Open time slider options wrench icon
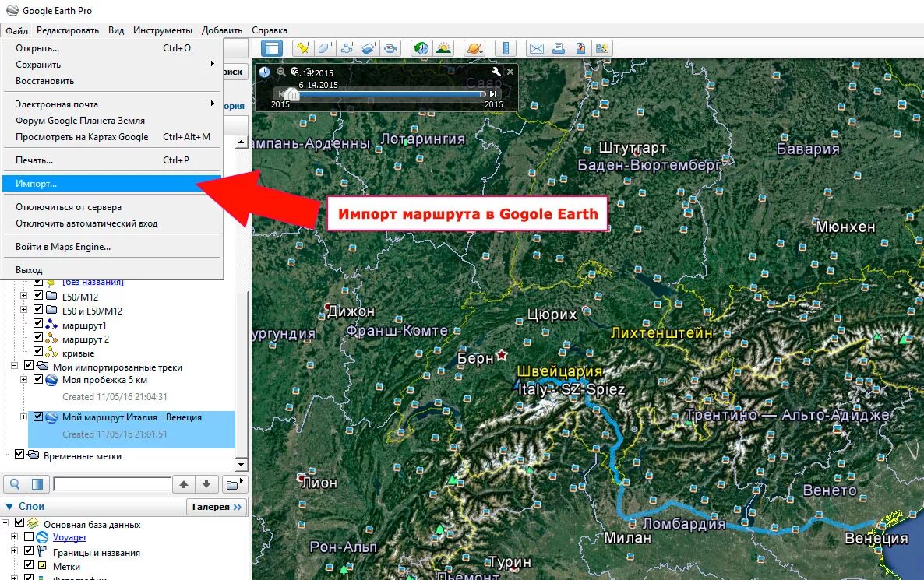The height and width of the screenshot is (580, 924). 496,72
